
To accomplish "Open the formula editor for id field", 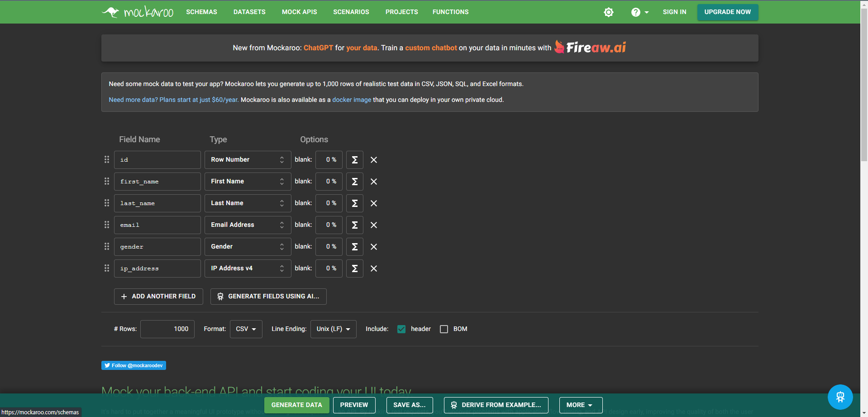I will coord(355,160).
